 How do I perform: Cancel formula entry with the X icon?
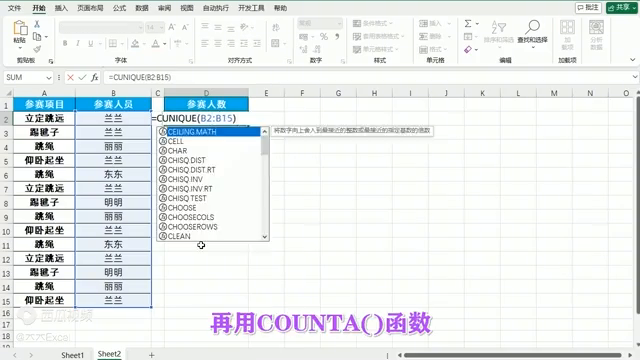pyautogui.click(x=70, y=78)
